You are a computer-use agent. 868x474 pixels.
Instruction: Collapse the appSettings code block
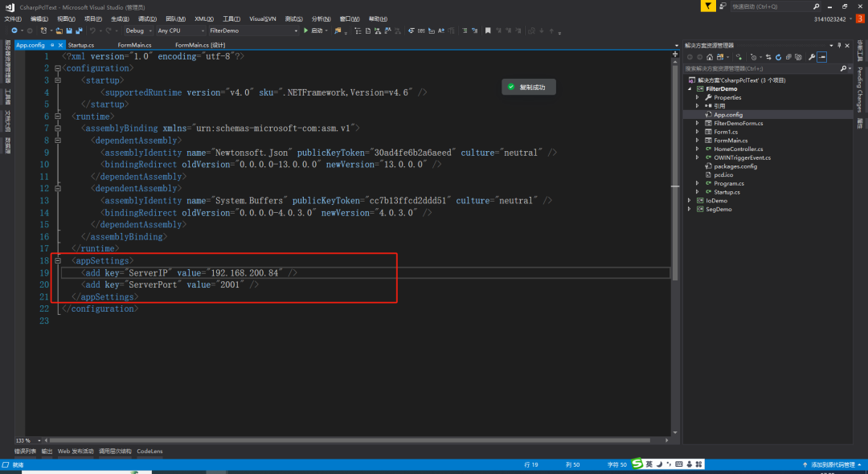click(x=57, y=261)
